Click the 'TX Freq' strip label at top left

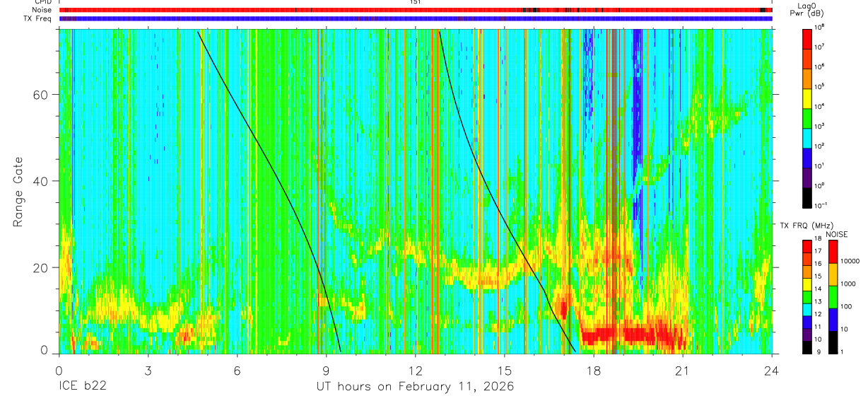pos(39,18)
